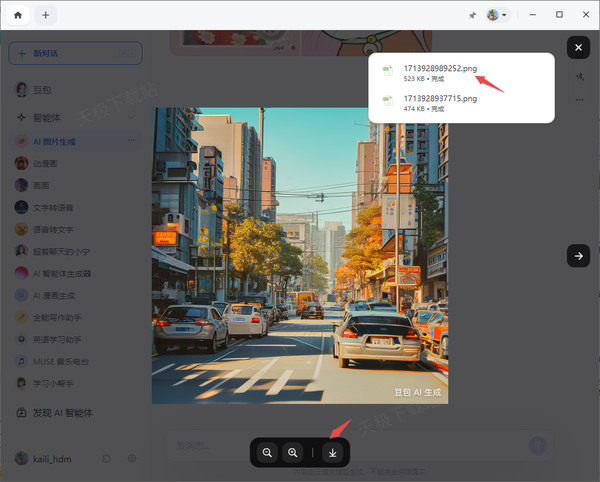Screen dimensions: 600x482
Task: Start a new chat with 新对话 button
Action: point(75,53)
